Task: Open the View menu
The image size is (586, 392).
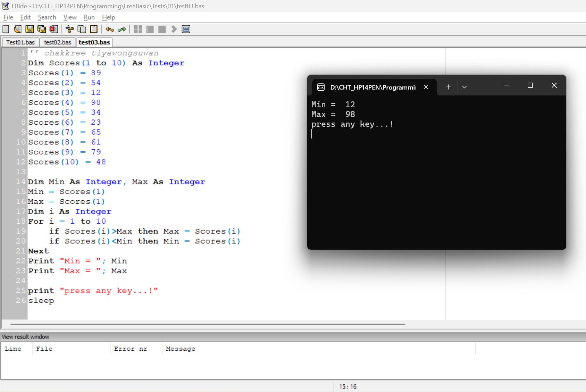Action: coord(70,17)
